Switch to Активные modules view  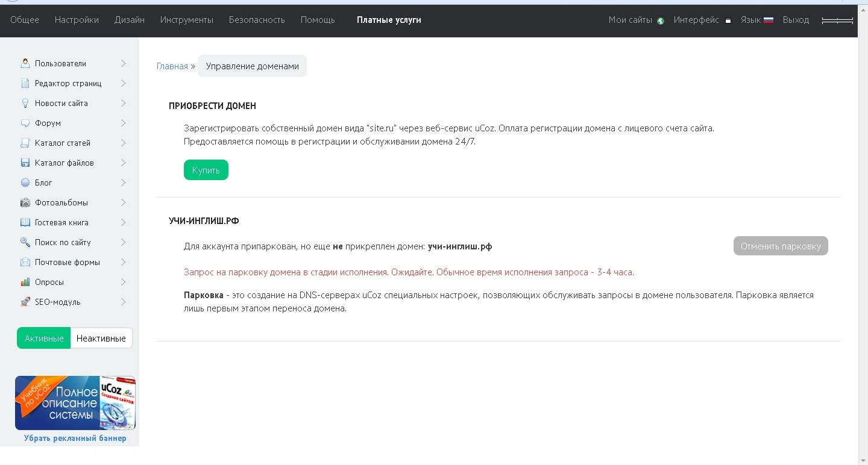coord(44,339)
